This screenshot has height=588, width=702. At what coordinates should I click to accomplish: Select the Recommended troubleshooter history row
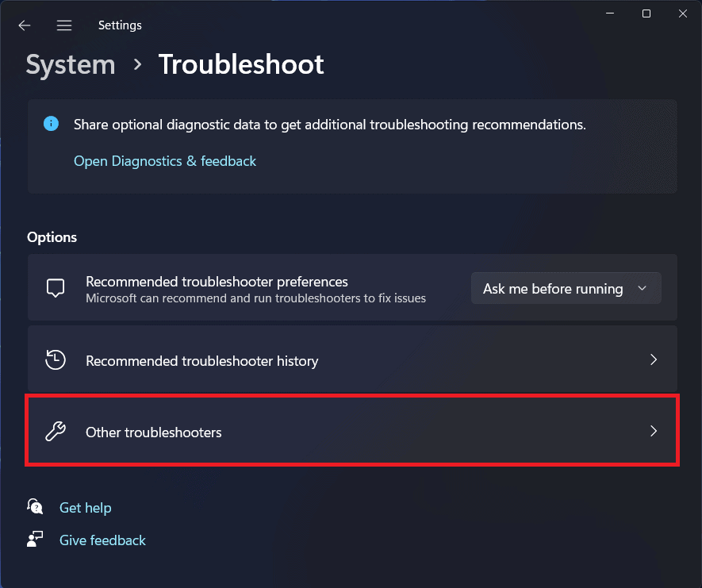tap(201, 361)
